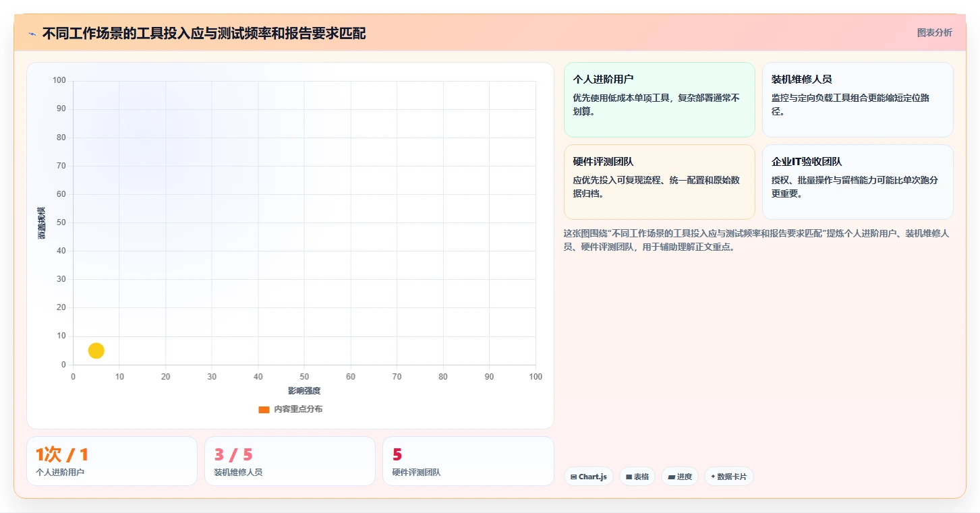Click the 50 tick on the x-axis
This screenshot has height=513, width=980.
(x=304, y=377)
